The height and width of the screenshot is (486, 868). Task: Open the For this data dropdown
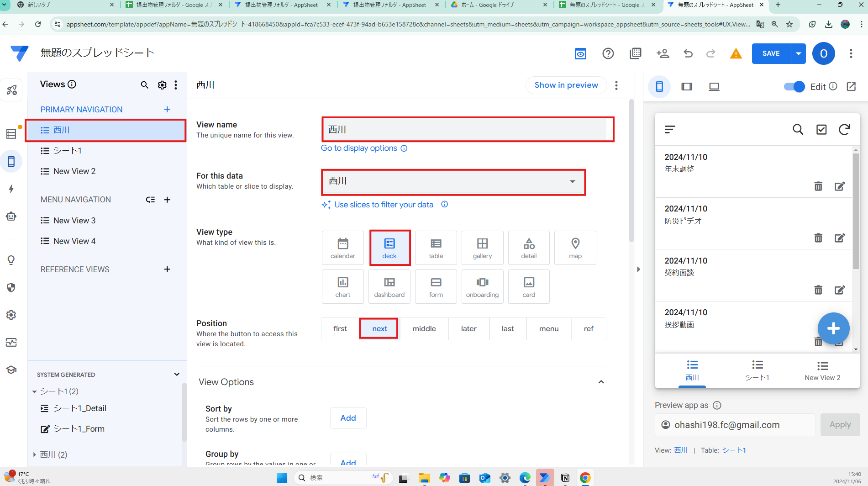pos(453,181)
